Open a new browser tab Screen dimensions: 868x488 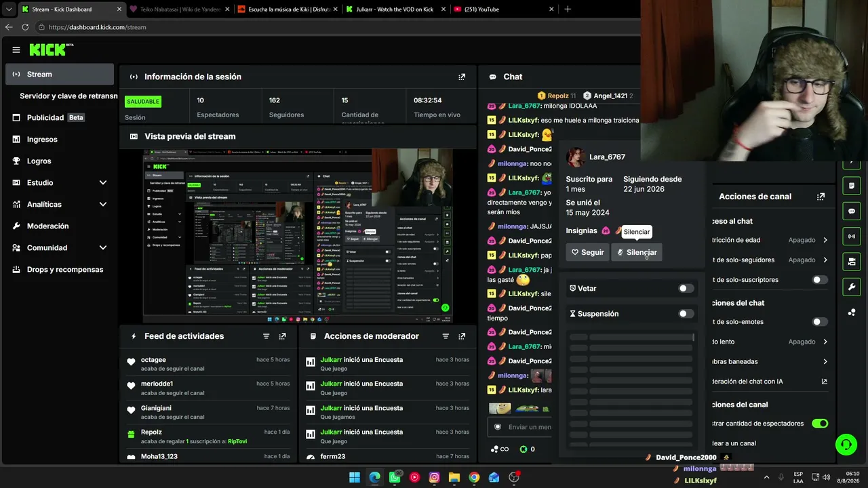coord(568,9)
